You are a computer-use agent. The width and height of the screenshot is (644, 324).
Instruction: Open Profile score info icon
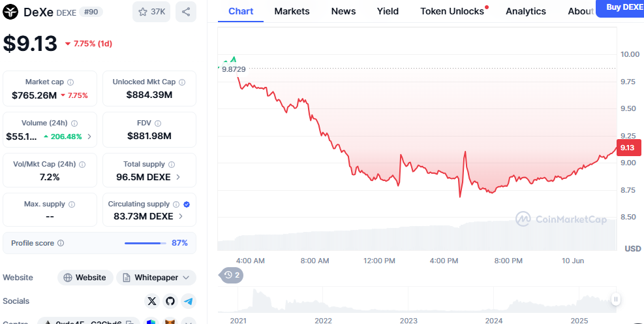[x=61, y=244]
